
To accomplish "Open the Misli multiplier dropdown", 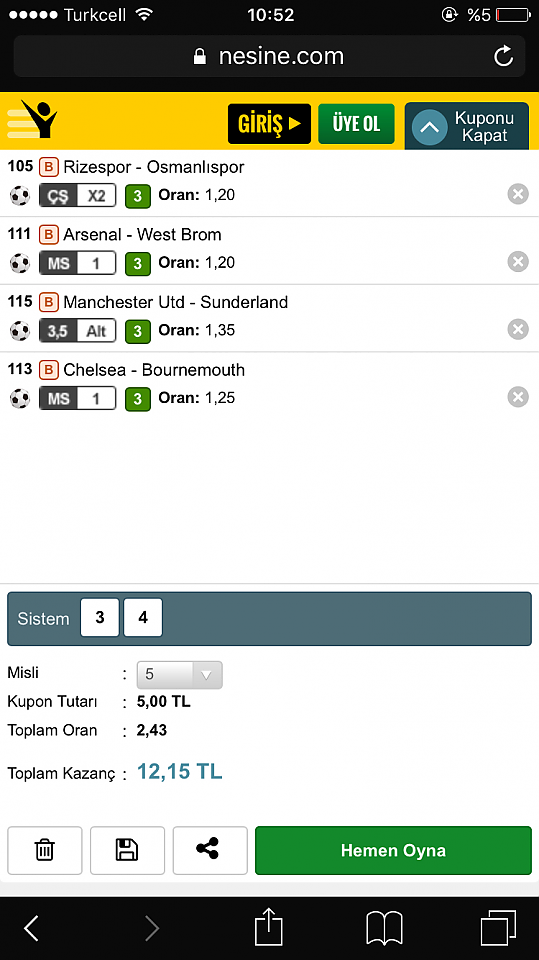I will (179, 675).
